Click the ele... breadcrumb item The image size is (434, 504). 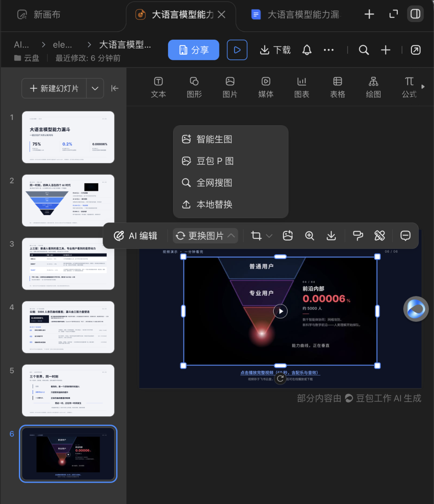[62, 45]
